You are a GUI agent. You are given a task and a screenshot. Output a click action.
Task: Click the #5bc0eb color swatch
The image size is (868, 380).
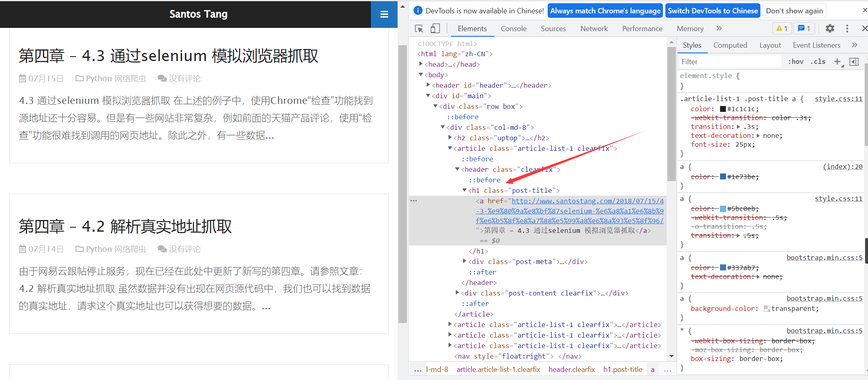tap(723, 209)
